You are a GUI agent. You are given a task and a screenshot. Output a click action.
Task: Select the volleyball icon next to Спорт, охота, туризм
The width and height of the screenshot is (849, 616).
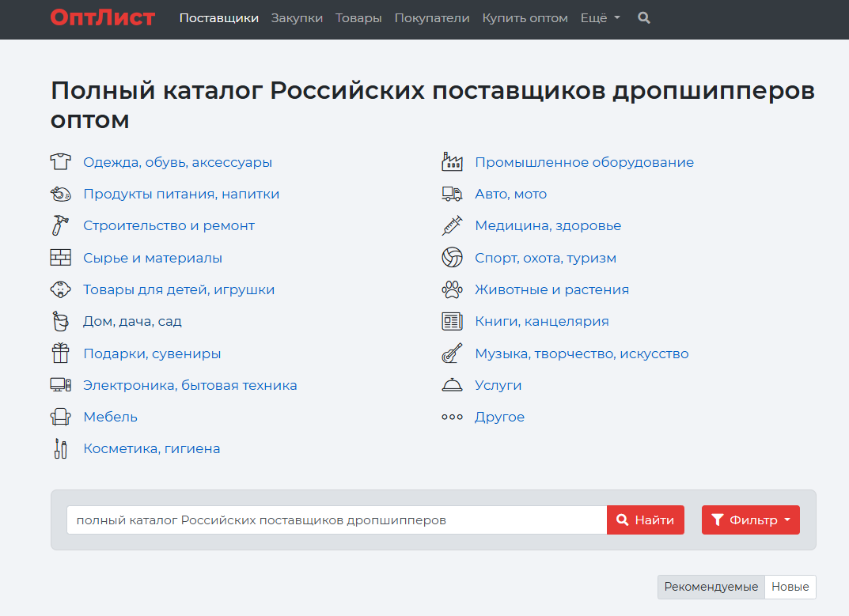click(x=452, y=257)
